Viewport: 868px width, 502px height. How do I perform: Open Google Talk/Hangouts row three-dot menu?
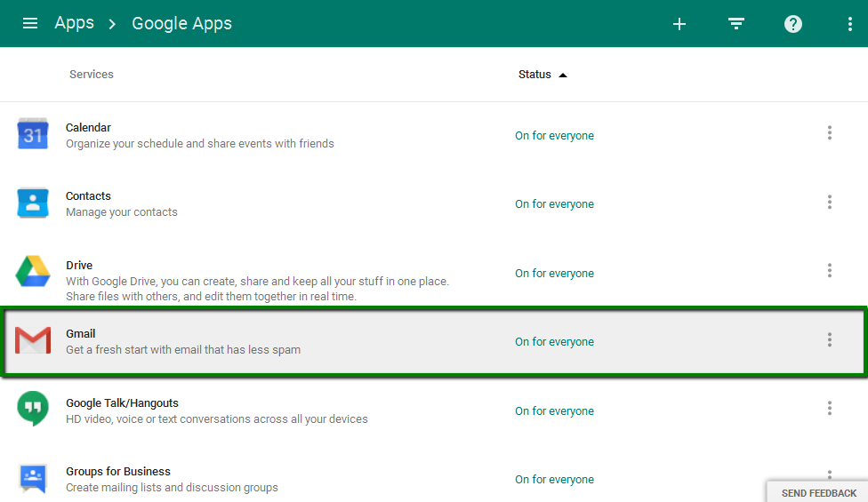tap(829, 408)
